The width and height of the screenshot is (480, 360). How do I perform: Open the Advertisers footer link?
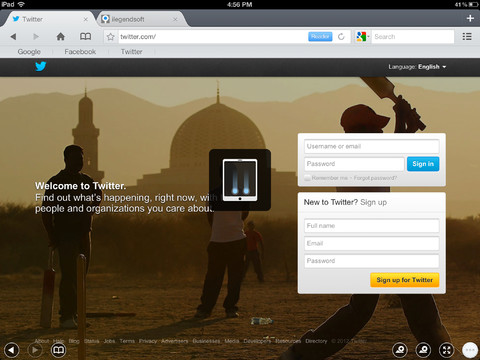coord(175,341)
